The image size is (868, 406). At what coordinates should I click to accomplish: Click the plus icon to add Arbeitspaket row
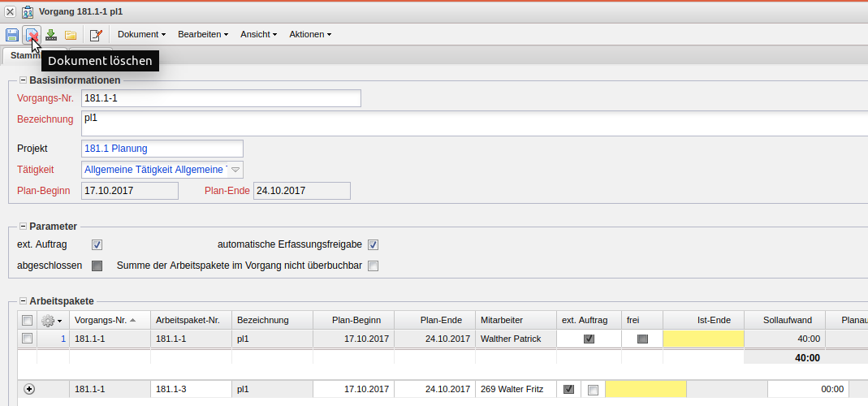point(30,390)
